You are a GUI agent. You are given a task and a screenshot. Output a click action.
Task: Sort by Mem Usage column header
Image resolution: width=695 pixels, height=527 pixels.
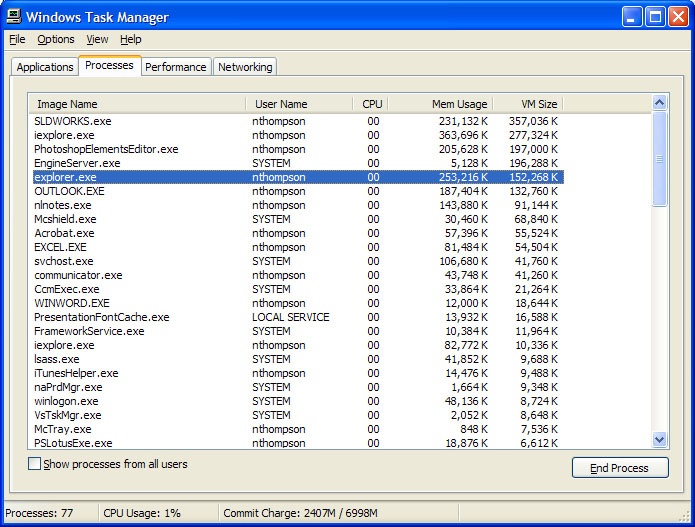point(441,104)
